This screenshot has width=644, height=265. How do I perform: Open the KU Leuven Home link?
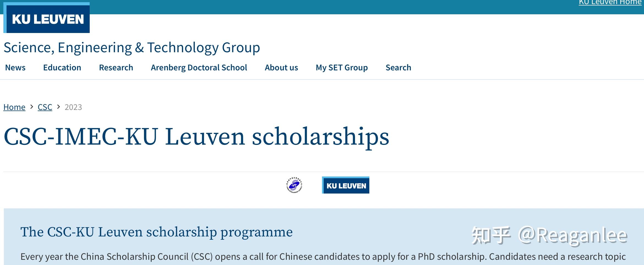(x=610, y=3)
